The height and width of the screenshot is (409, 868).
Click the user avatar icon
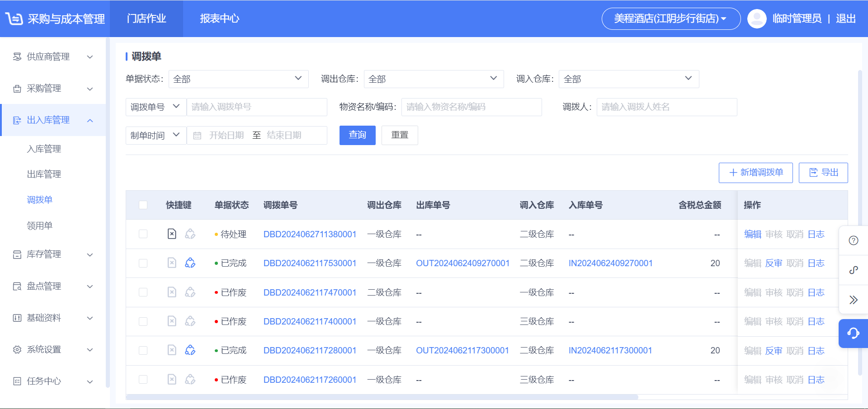(x=757, y=19)
